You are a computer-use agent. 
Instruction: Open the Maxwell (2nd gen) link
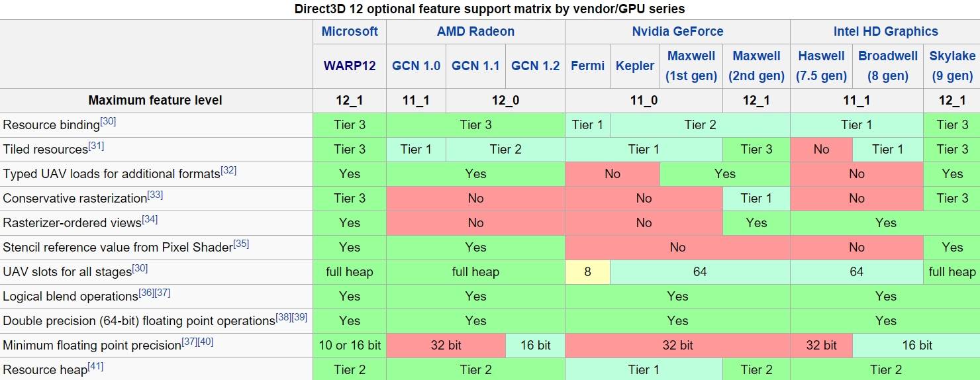tap(756, 66)
